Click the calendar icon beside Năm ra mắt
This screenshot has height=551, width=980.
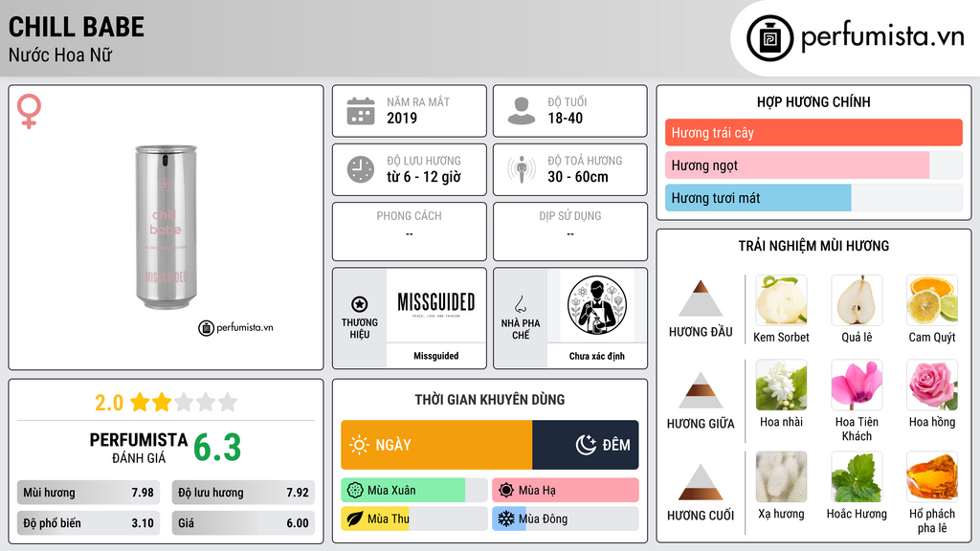point(361,111)
